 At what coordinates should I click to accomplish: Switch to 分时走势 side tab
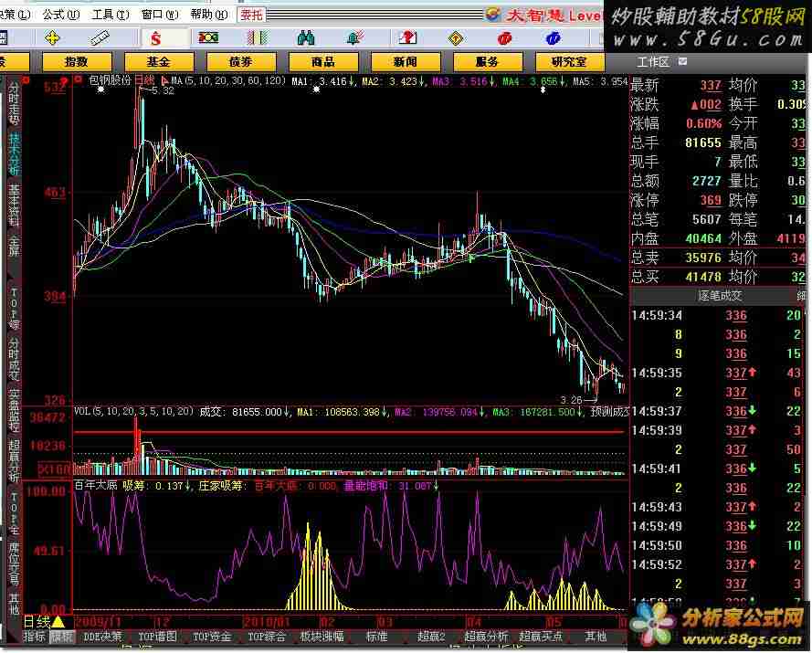tap(14, 102)
